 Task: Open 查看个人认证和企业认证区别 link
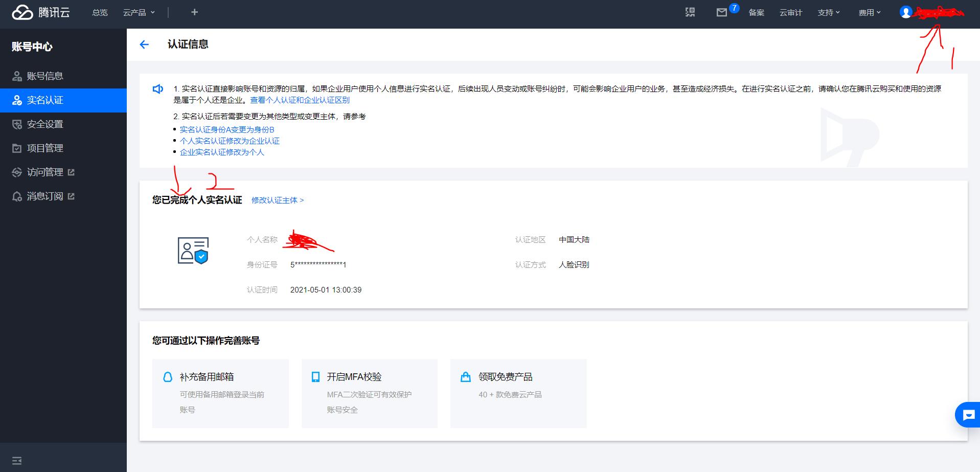point(300,100)
